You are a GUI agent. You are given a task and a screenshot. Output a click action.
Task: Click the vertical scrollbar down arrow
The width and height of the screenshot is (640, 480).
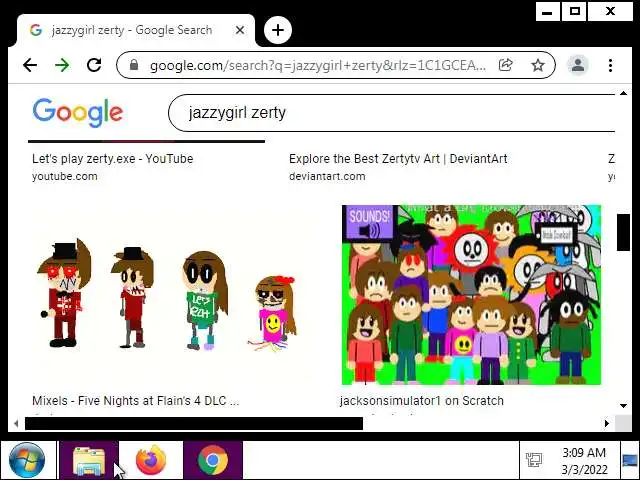623,405
